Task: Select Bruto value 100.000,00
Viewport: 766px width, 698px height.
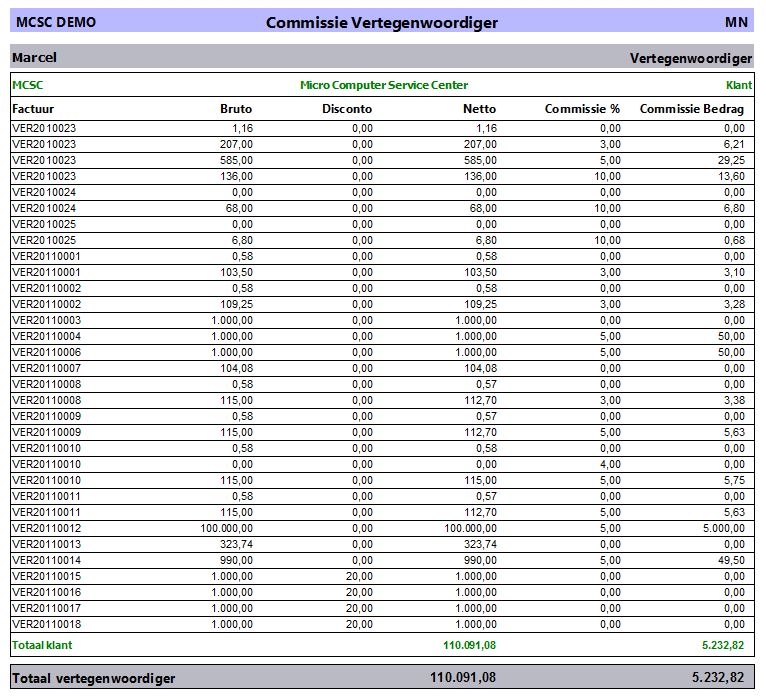Action: click(x=226, y=528)
